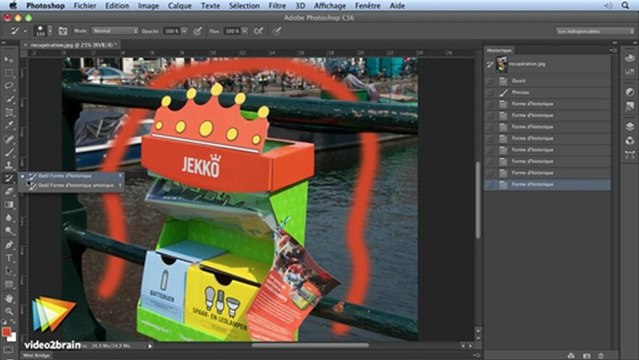Open the Calque menu

tap(180, 6)
